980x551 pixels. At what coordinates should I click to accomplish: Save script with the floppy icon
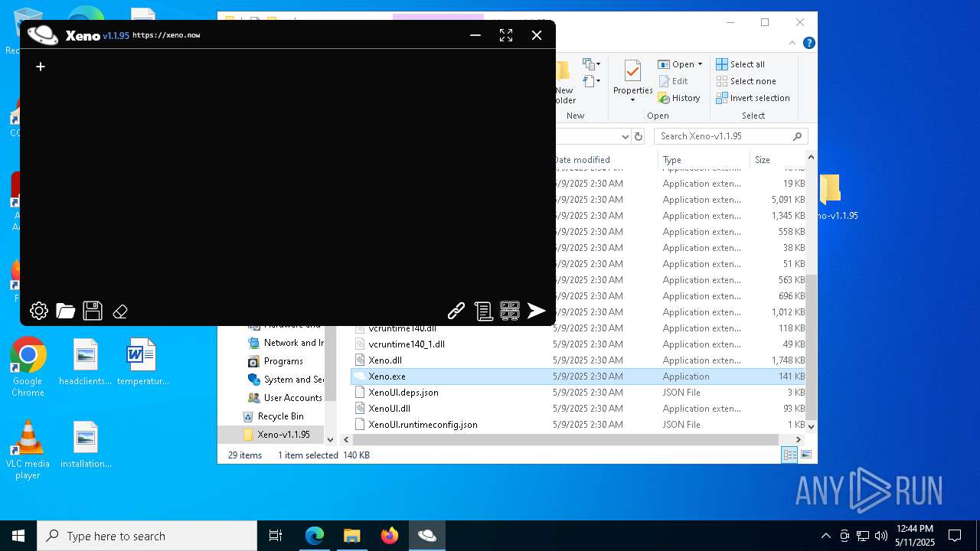coord(93,311)
